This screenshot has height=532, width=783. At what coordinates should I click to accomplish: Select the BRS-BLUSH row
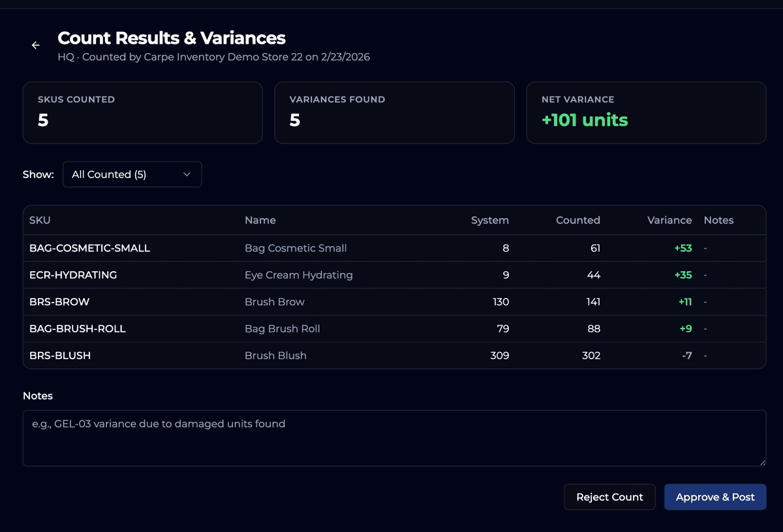[x=261, y=355]
